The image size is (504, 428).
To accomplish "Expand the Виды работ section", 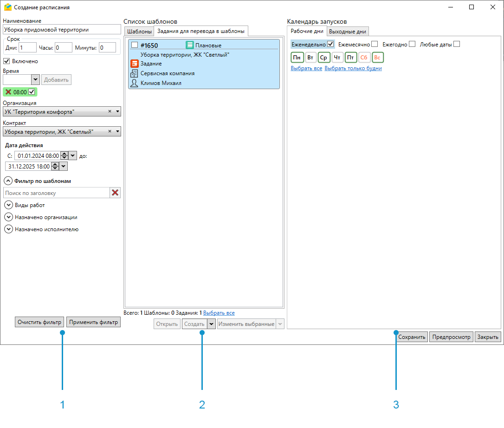I will (x=8, y=205).
